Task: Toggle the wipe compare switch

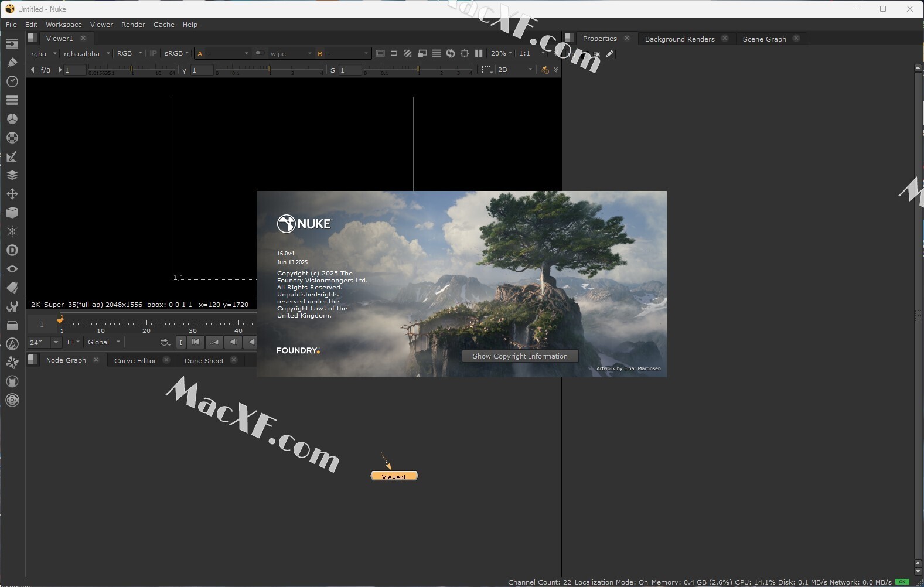Action: 259,53
